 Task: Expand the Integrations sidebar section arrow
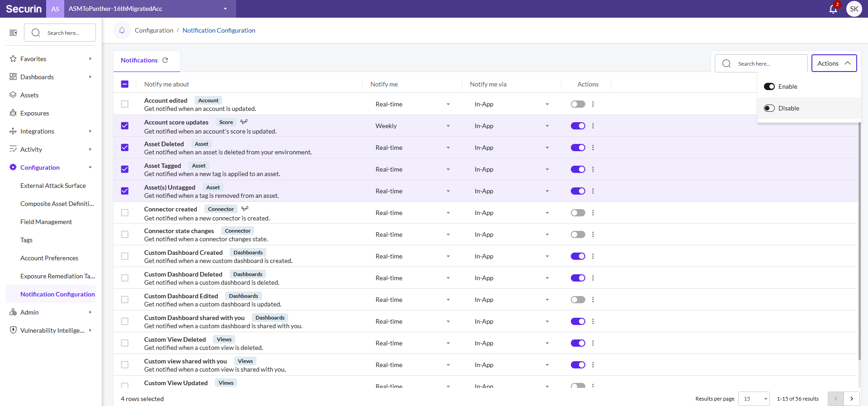pos(90,131)
